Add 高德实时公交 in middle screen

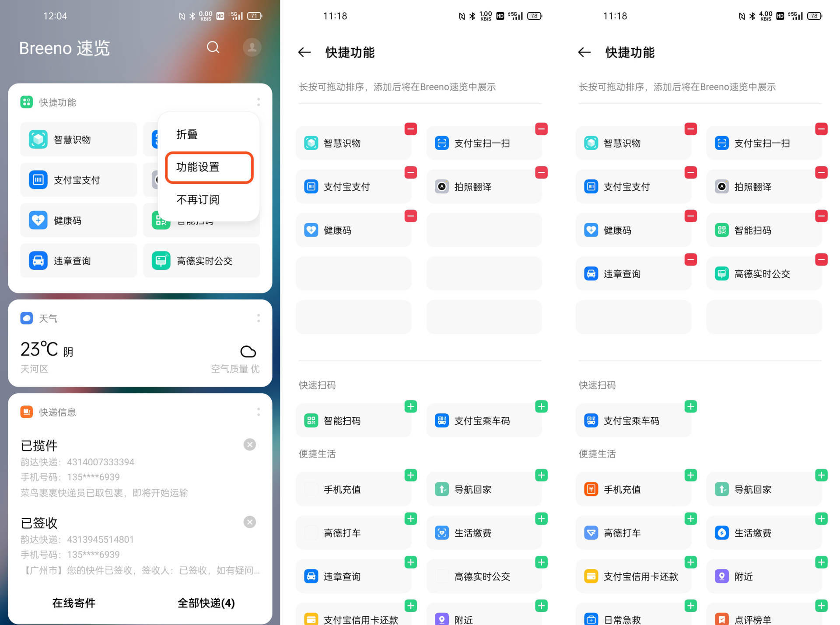click(x=541, y=562)
